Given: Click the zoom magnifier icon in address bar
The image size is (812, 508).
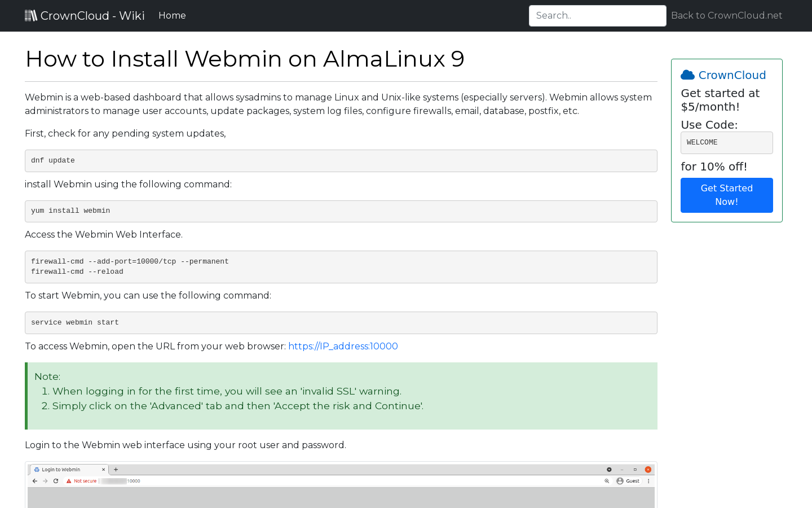Looking at the screenshot, I should point(607,480).
